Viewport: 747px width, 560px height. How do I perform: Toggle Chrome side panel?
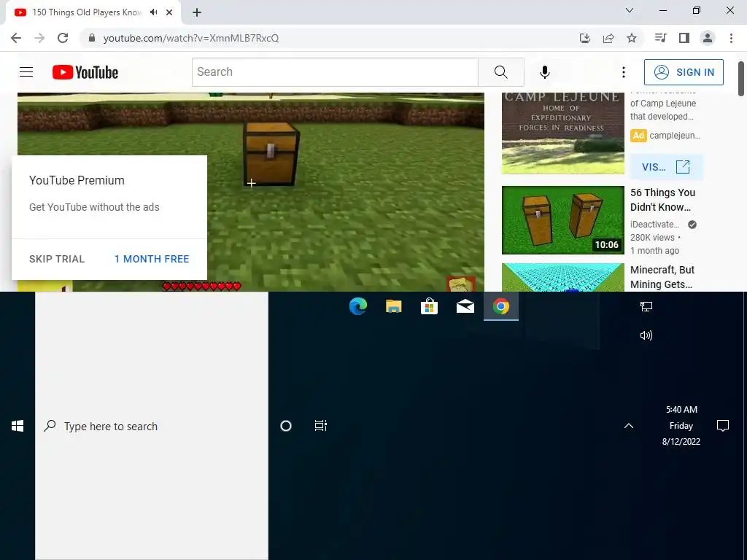(x=684, y=38)
